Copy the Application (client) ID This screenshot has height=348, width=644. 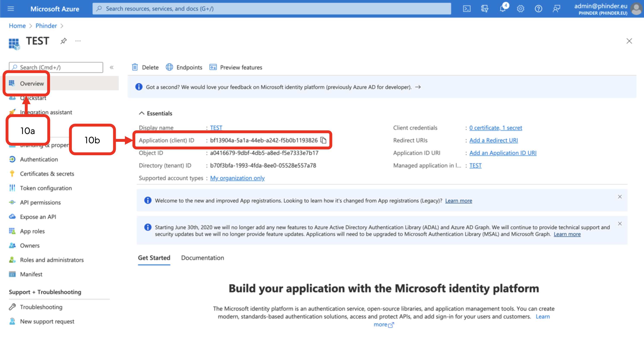point(323,140)
